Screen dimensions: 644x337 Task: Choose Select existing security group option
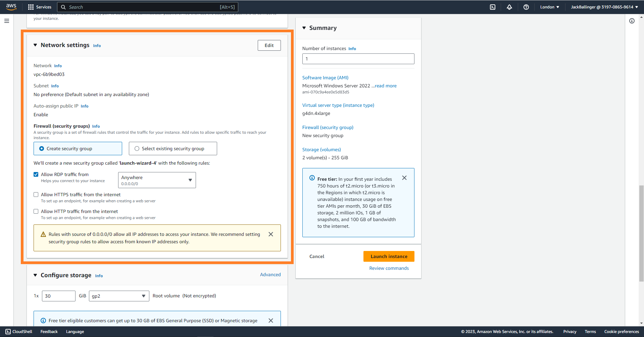coord(137,149)
